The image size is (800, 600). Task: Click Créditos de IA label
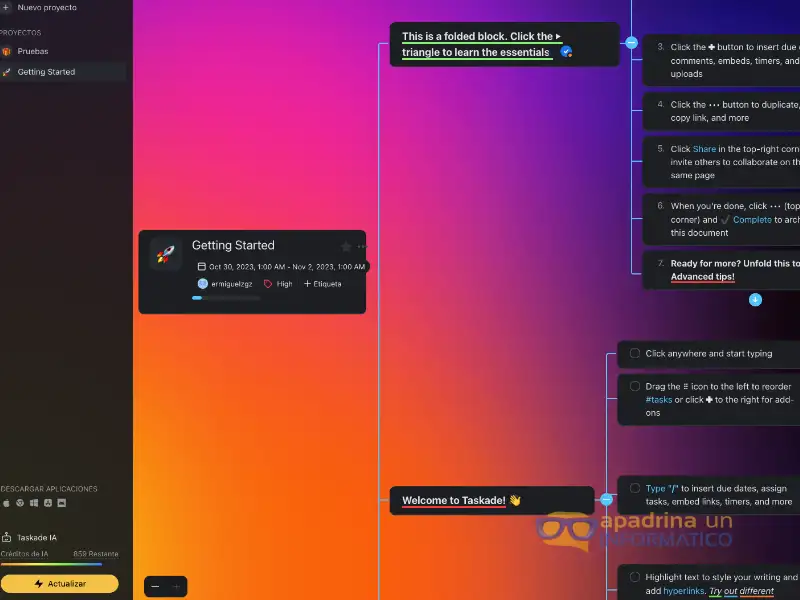24,554
